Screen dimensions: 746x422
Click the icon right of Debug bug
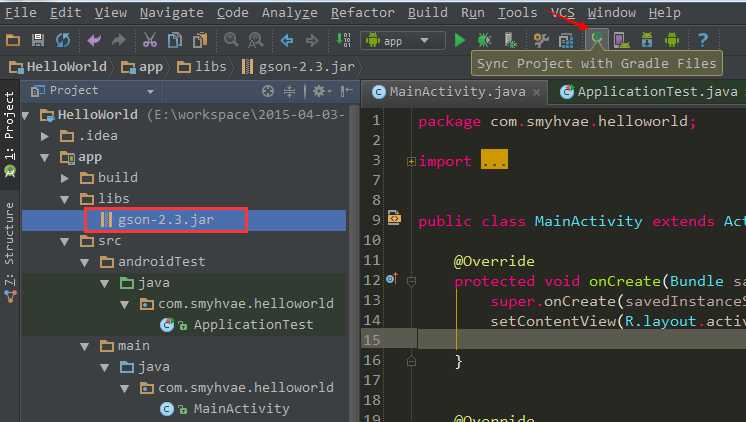511,40
